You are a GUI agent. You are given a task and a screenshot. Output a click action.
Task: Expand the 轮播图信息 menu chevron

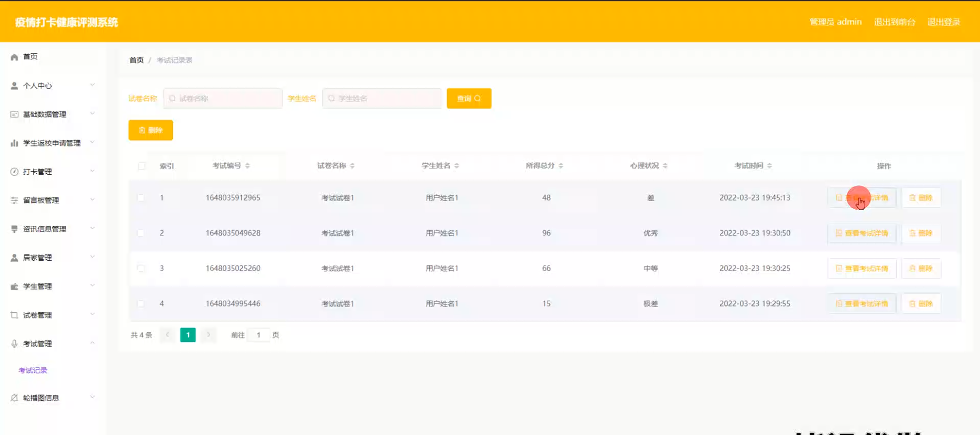92,397
